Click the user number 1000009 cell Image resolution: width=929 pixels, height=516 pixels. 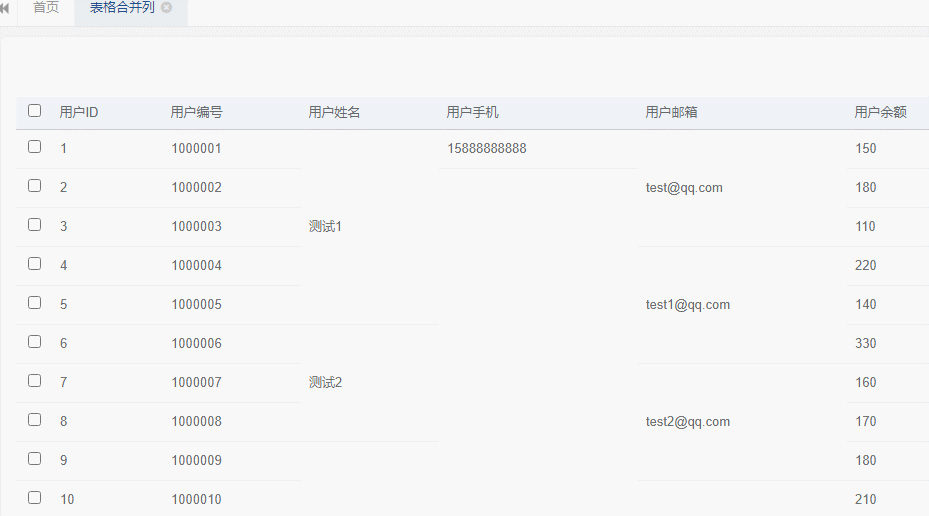[196, 461]
